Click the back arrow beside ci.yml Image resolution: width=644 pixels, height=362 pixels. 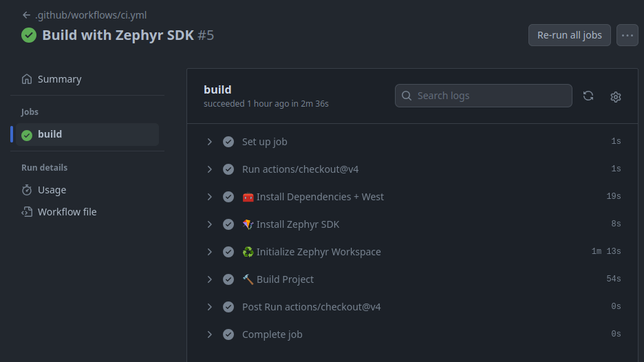tap(27, 15)
